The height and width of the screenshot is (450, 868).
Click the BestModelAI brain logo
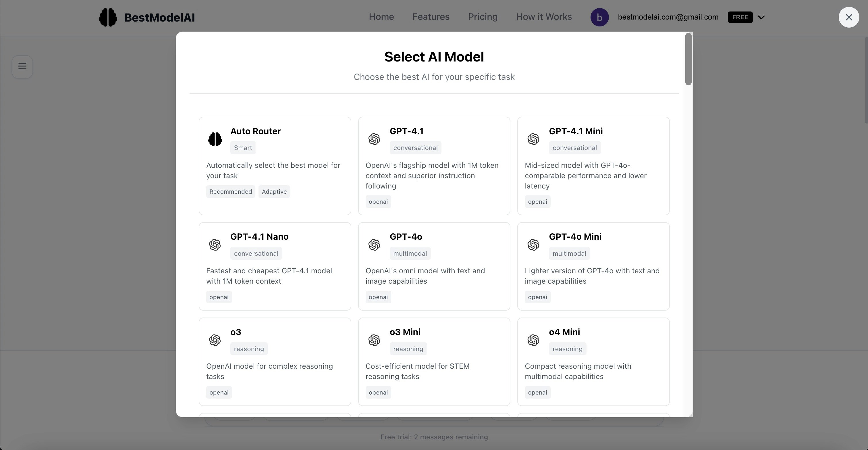(108, 17)
